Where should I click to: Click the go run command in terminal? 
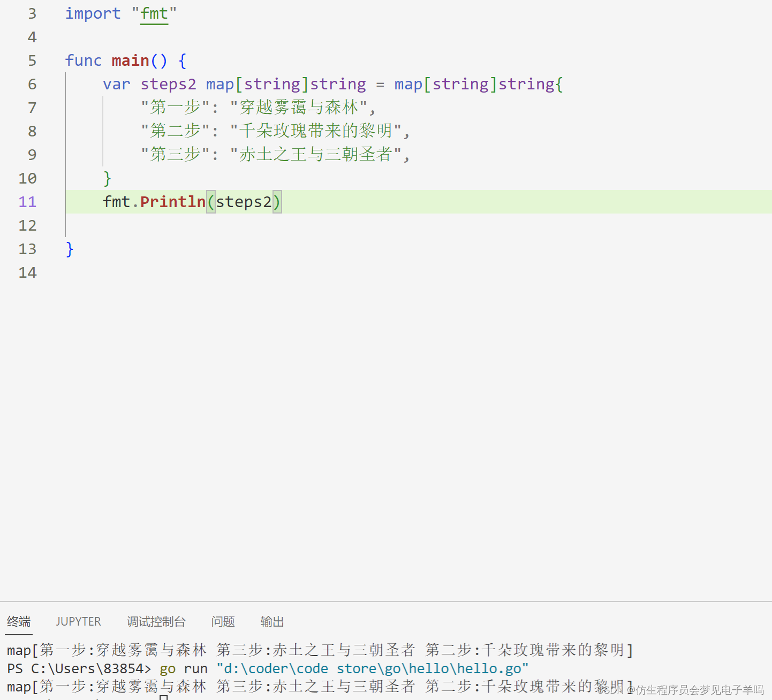(184, 669)
